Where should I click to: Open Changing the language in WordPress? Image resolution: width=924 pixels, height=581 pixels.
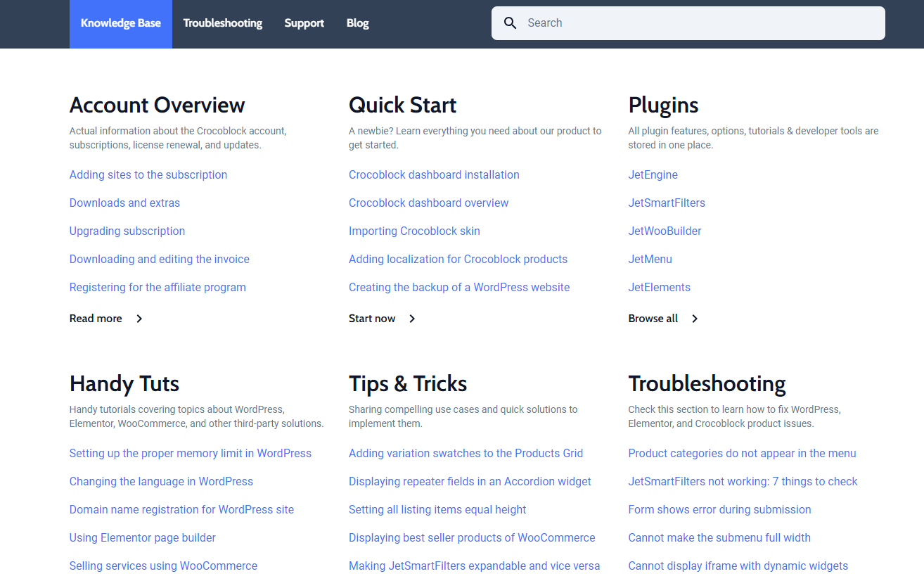click(161, 481)
